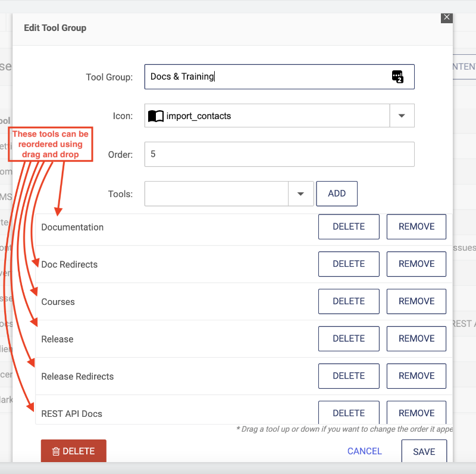
Task: Open the Tools dropdown arrow
Action: 301,194
